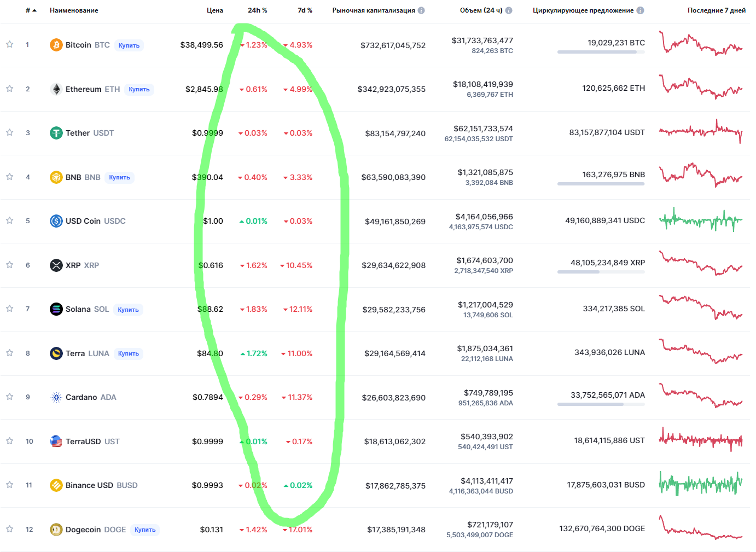The width and height of the screenshot is (756, 552).
Task: Click the TerraUSD logo icon
Action: tap(56, 441)
